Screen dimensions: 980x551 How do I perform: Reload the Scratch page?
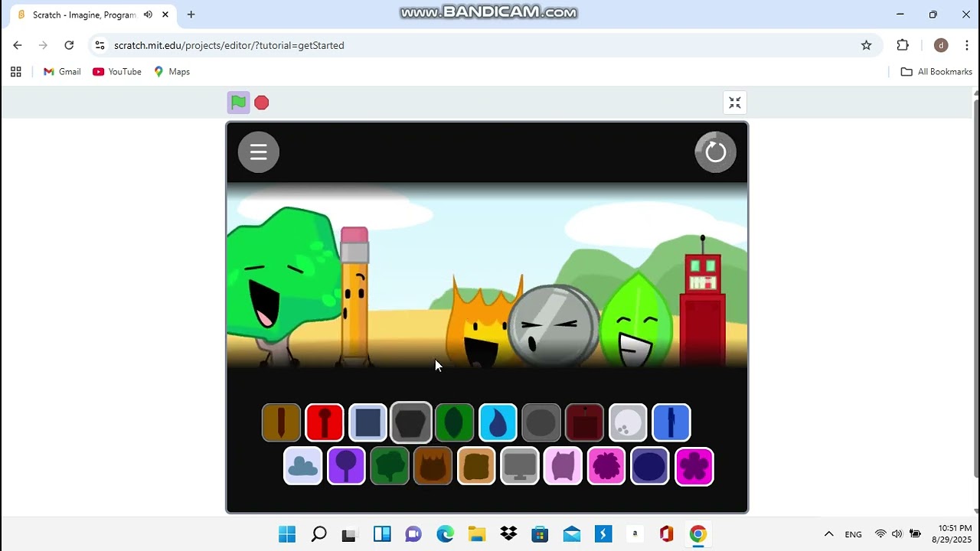[x=69, y=45]
